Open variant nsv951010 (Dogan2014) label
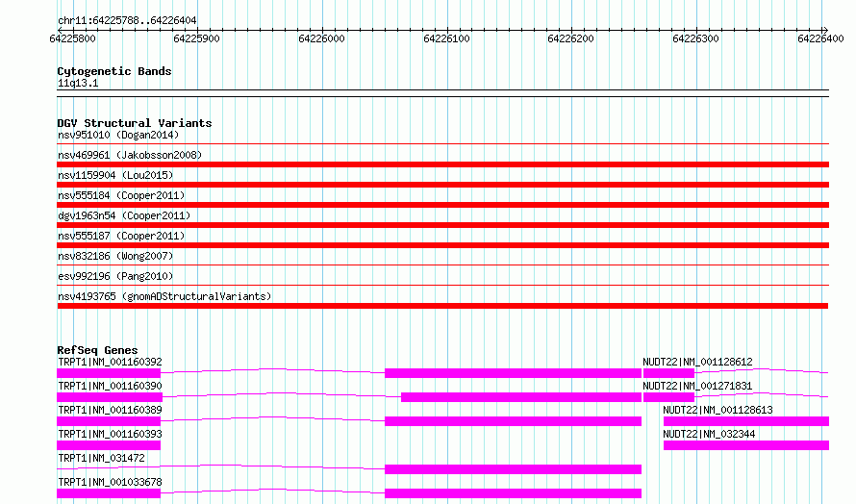Screen dimensions: 856x504 pyautogui.click(x=118, y=135)
